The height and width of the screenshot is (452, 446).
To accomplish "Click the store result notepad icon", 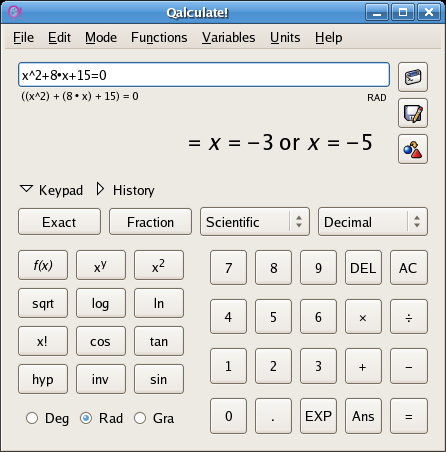I will [x=413, y=113].
